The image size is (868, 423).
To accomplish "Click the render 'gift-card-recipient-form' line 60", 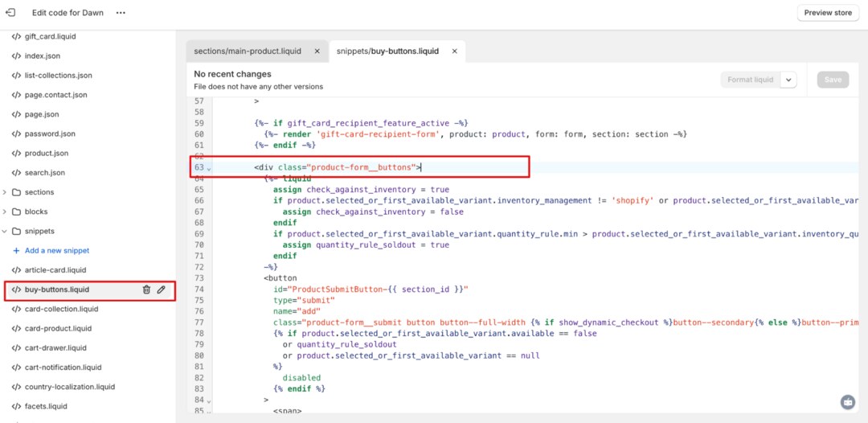I will click(476, 134).
